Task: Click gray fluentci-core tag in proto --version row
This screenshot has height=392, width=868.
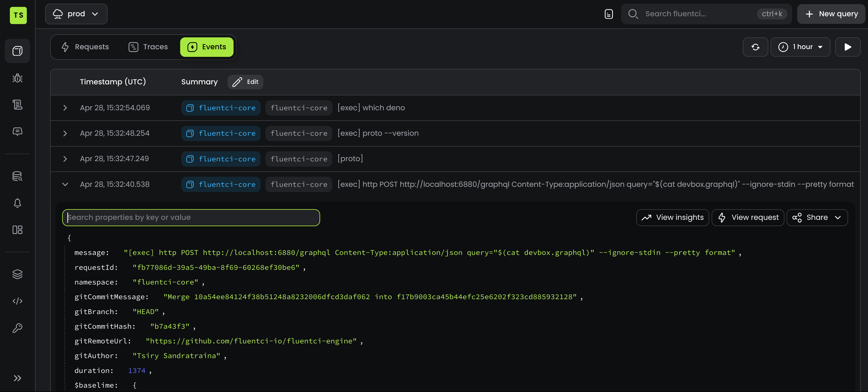Action: pos(299,133)
